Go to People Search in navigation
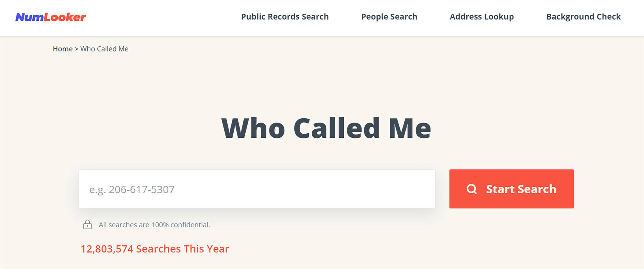The image size is (644, 269). point(389,17)
